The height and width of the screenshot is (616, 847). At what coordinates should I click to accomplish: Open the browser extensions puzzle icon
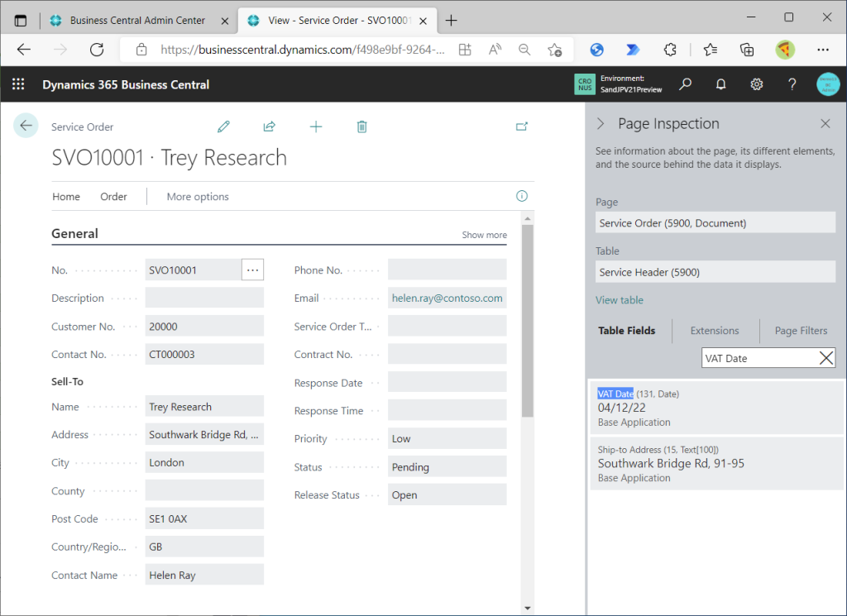(x=670, y=50)
